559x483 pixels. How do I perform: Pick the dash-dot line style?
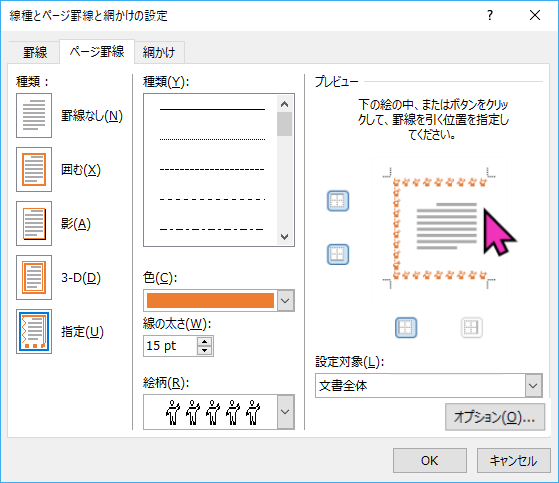point(212,229)
